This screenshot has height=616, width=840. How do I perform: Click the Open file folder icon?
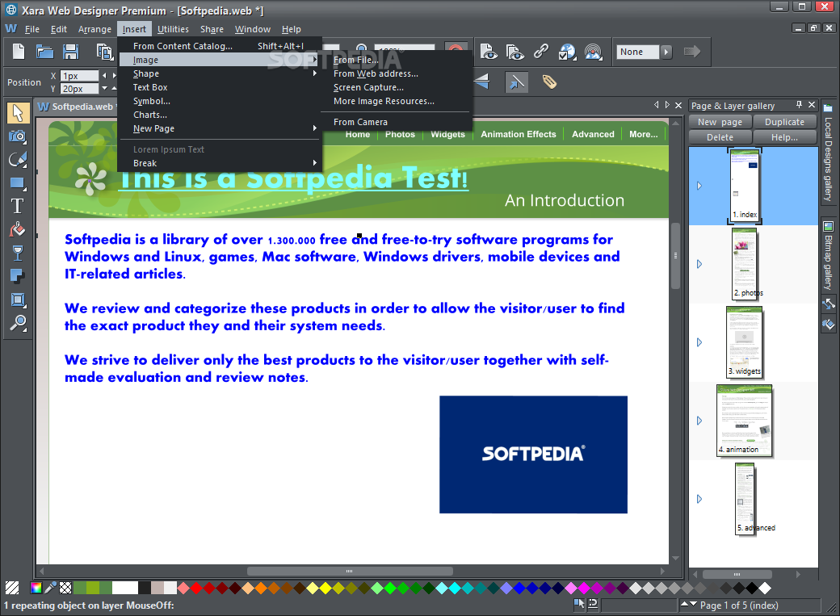point(45,52)
